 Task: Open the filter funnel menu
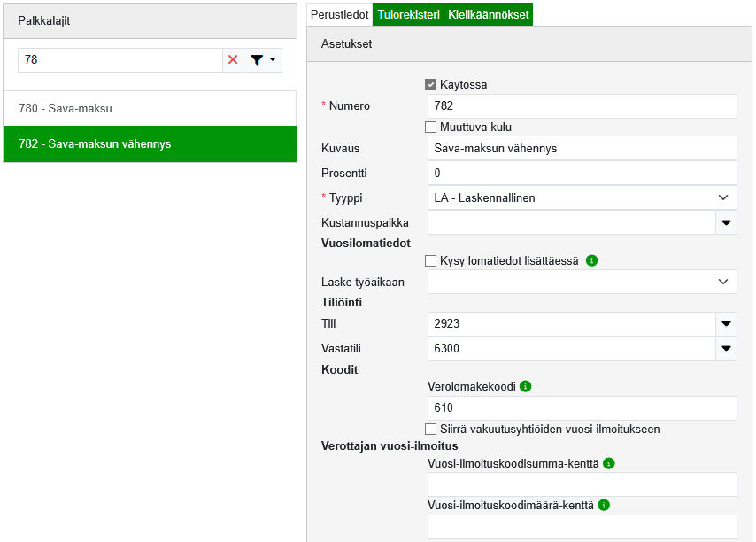coord(263,60)
